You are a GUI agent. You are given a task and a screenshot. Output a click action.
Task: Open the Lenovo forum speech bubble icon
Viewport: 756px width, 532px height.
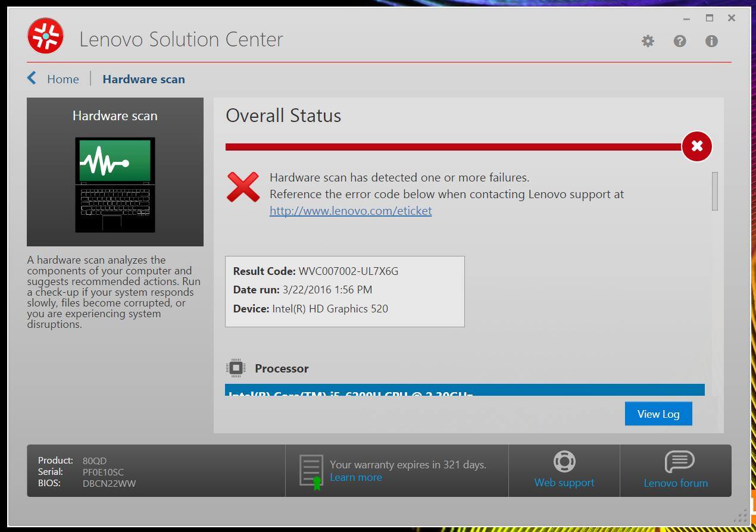pos(679,462)
